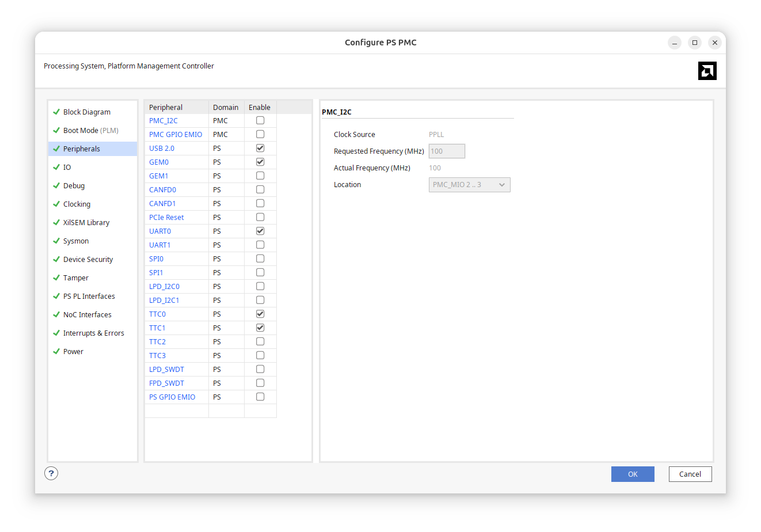Maximize the Configure PS PMC window
The width and height of the screenshot is (761, 532).
(695, 43)
